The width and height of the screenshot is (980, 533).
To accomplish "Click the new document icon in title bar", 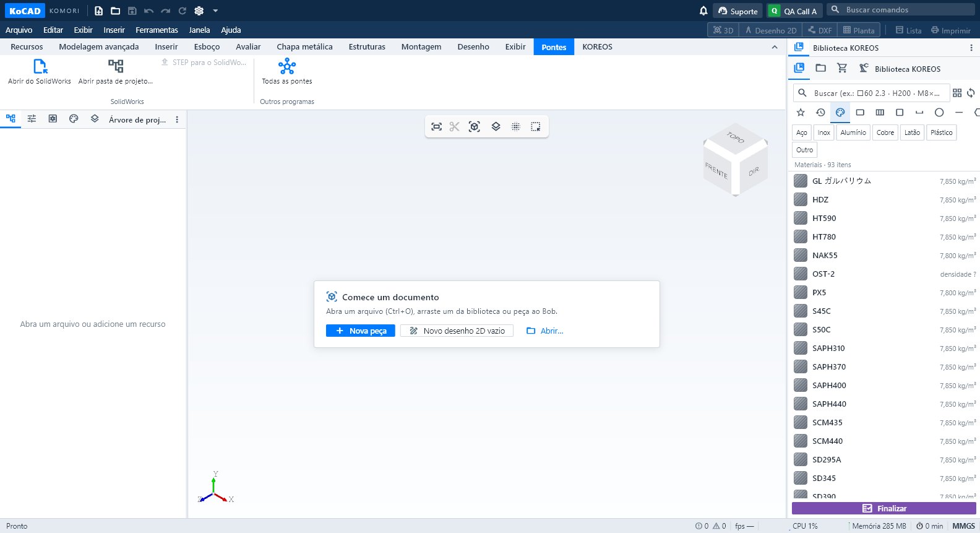I will 98,11.
